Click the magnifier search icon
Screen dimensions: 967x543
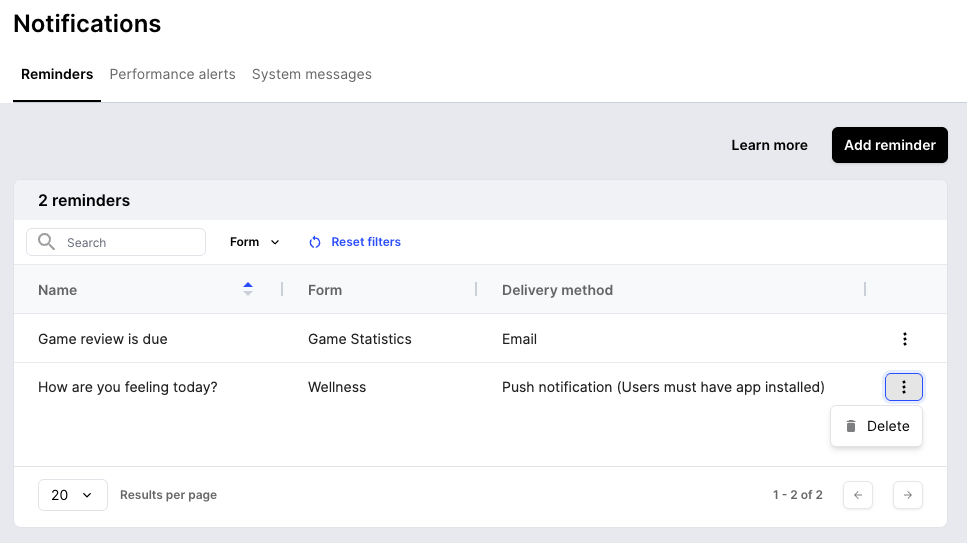46,241
